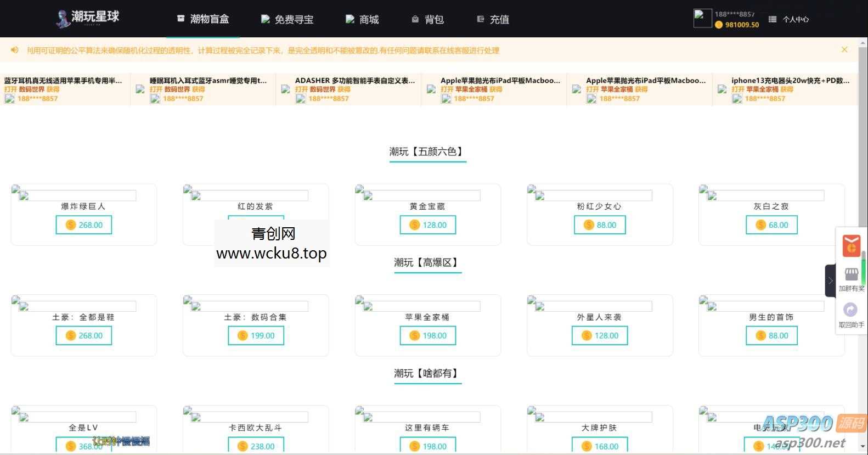Click 男生的首饰 box title

coord(771,317)
